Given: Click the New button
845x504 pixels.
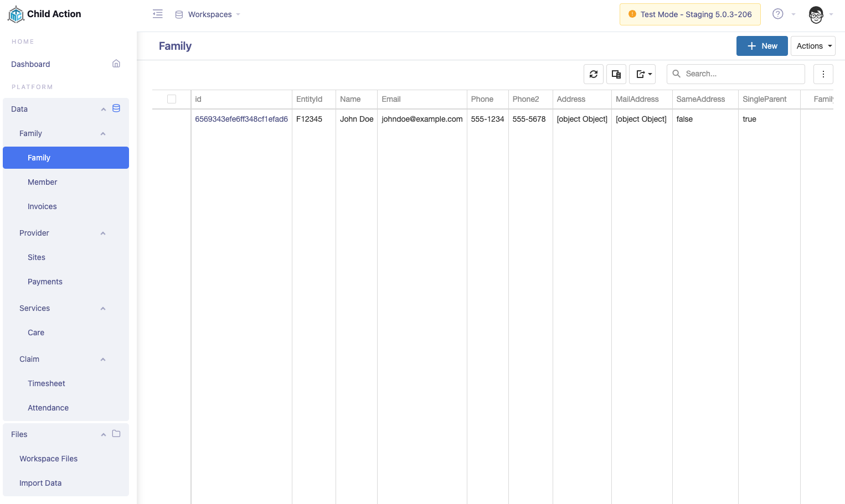Looking at the screenshot, I should tap(762, 46).
